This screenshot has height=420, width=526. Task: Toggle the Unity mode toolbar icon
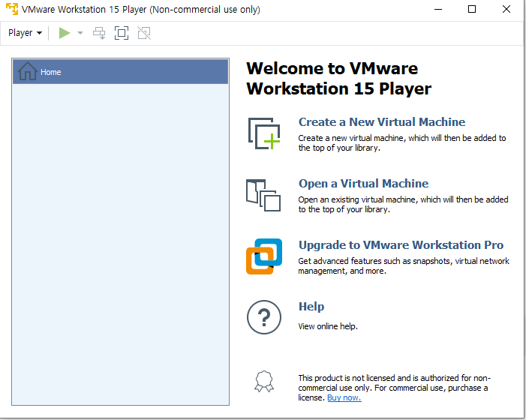point(144,33)
